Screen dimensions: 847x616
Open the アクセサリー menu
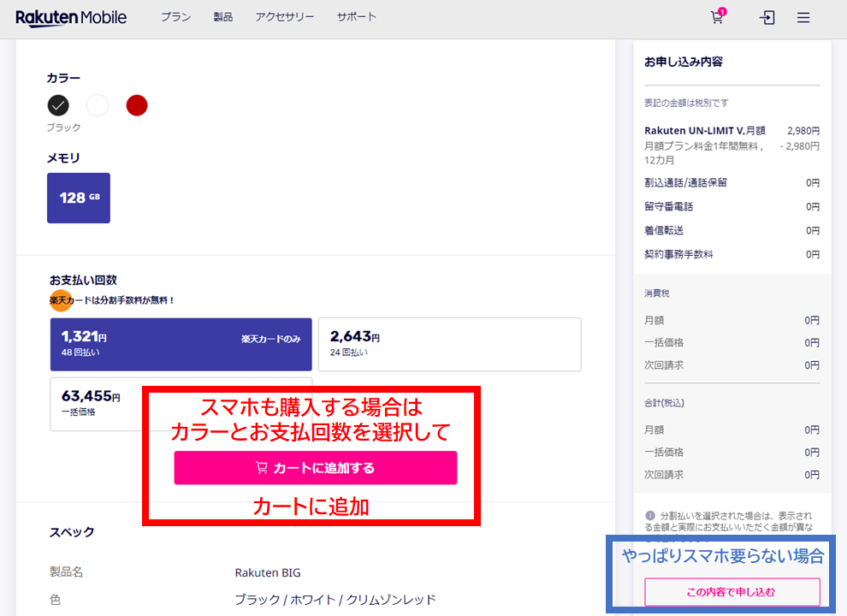(285, 17)
